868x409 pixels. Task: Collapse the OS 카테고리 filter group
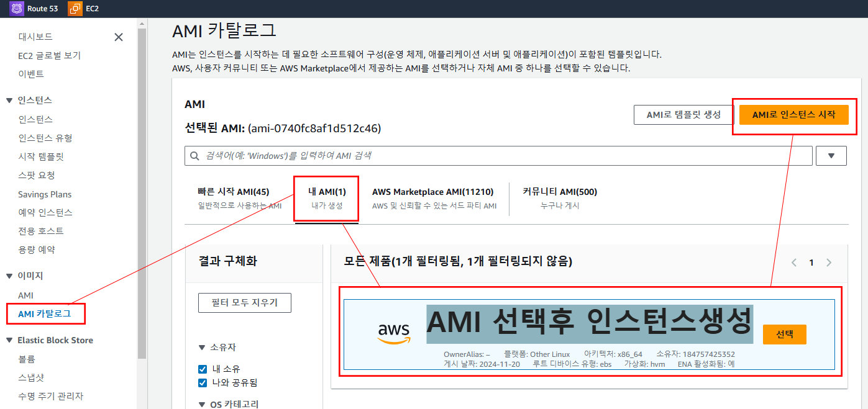coord(202,405)
